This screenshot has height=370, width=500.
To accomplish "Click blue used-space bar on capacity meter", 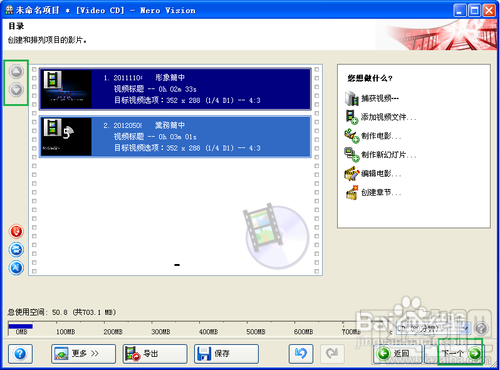I will click(21, 326).
